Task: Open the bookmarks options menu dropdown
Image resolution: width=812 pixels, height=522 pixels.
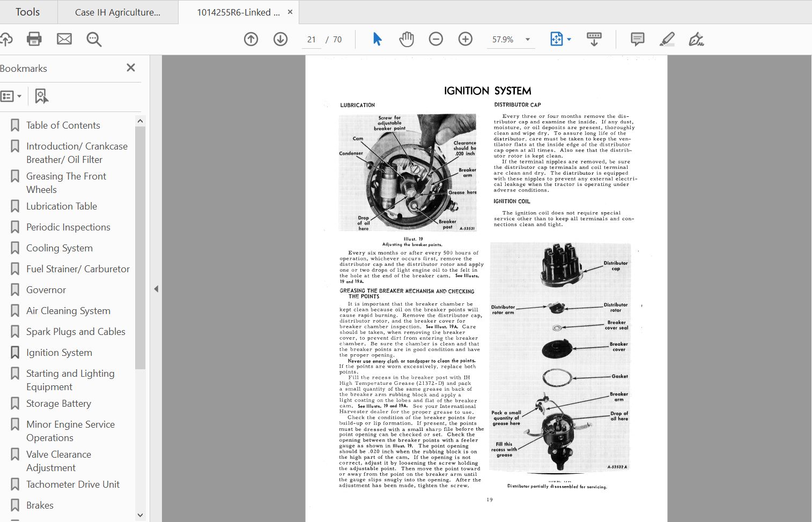Action: coord(11,96)
